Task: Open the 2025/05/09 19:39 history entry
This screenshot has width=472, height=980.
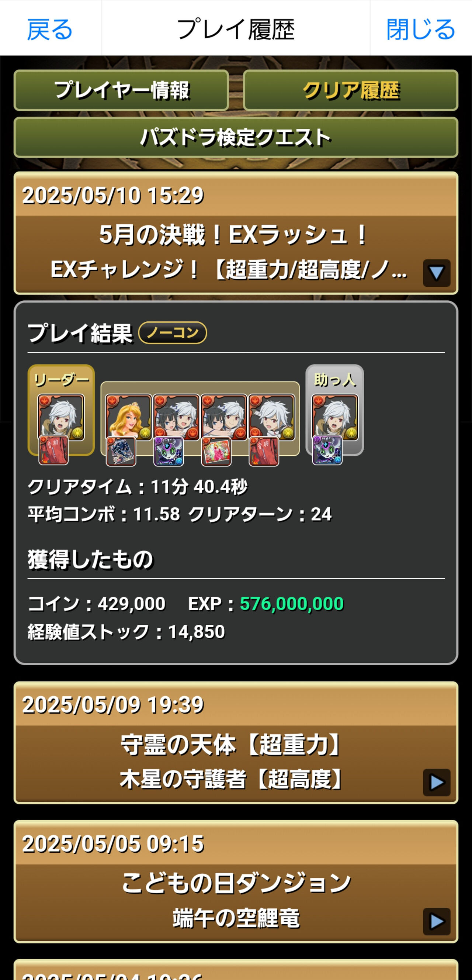Action: point(236,743)
